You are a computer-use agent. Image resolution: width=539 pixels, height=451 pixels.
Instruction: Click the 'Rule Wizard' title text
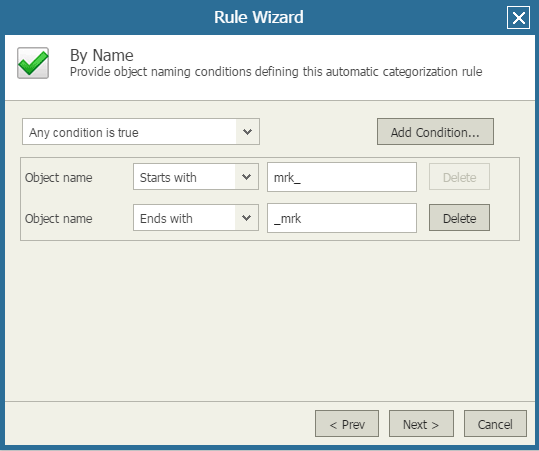(259, 17)
